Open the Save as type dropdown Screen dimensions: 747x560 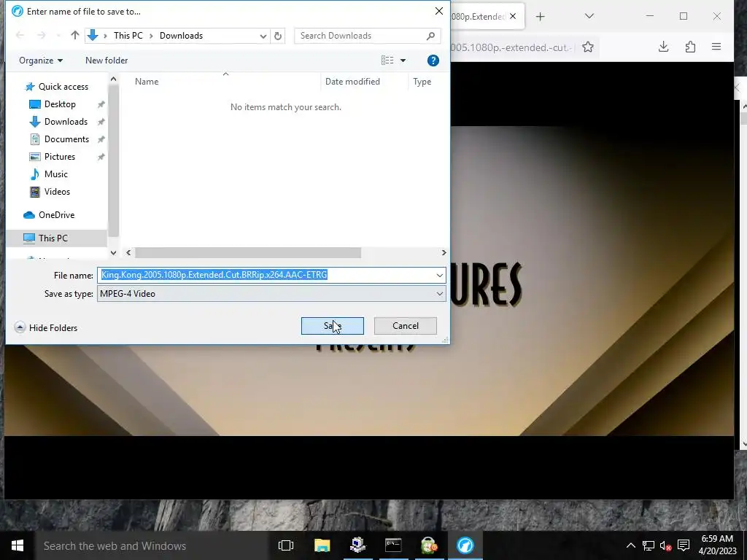[x=271, y=294]
